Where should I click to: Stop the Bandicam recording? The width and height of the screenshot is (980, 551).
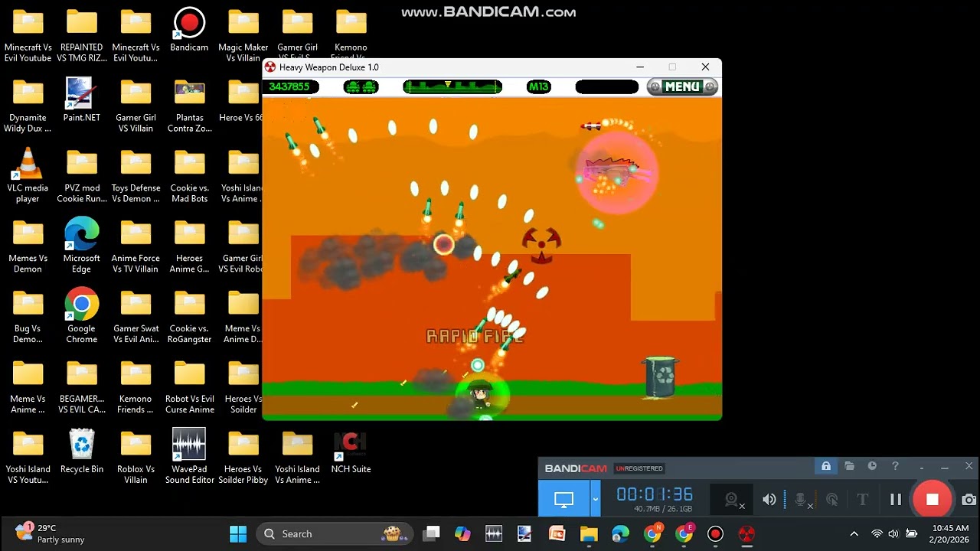932,500
